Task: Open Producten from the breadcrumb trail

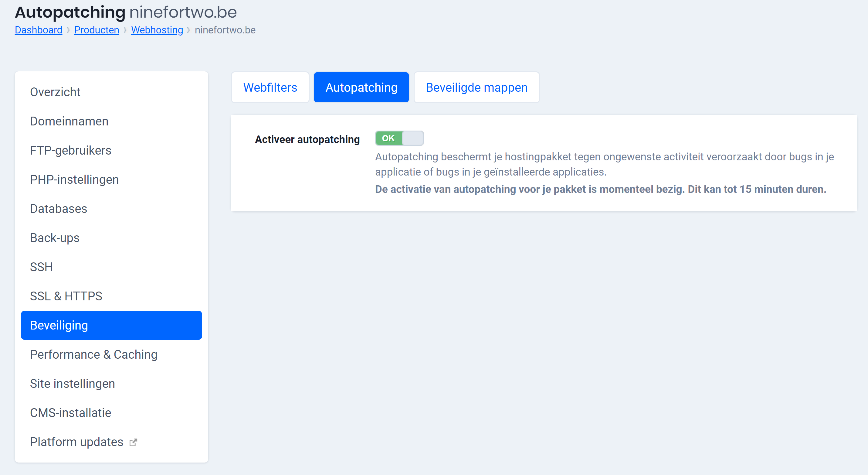Action: (x=97, y=30)
